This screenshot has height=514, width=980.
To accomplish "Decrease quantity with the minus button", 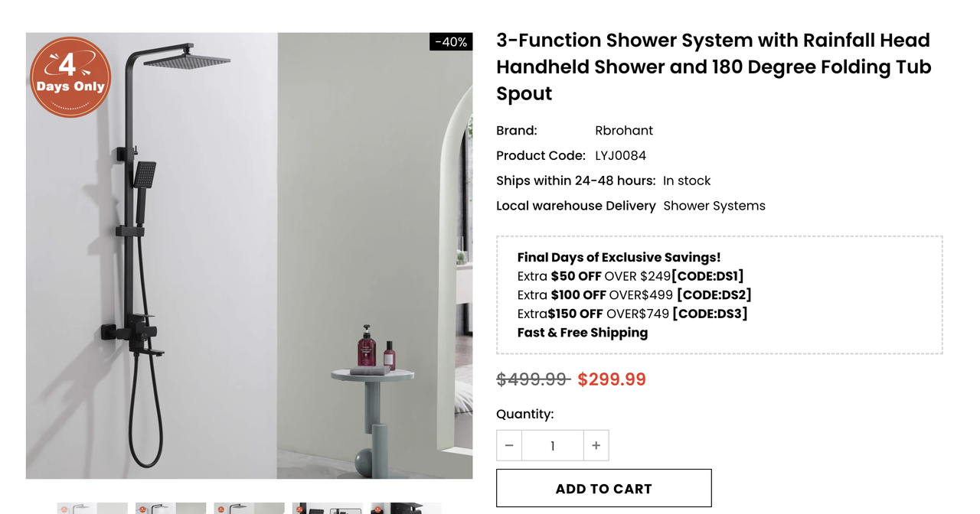I will (509, 445).
